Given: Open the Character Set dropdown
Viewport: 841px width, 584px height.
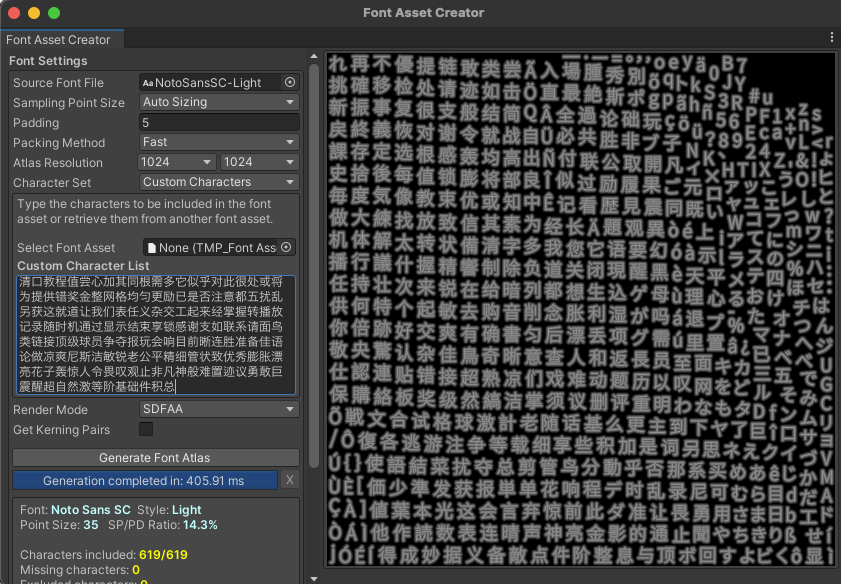Looking at the screenshot, I should [x=219, y=182].
